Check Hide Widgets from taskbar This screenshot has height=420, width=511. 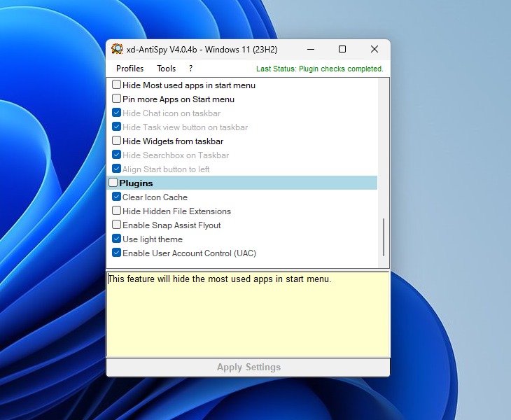117,141
